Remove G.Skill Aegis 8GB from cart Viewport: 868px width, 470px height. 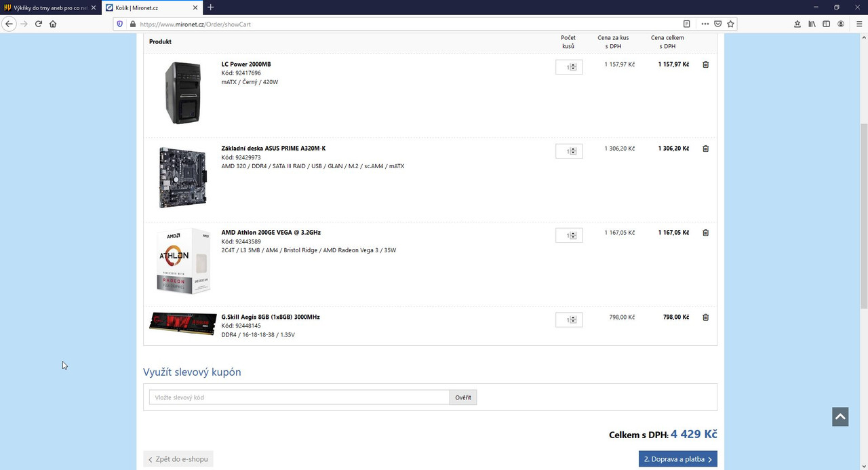click(705, 317)
